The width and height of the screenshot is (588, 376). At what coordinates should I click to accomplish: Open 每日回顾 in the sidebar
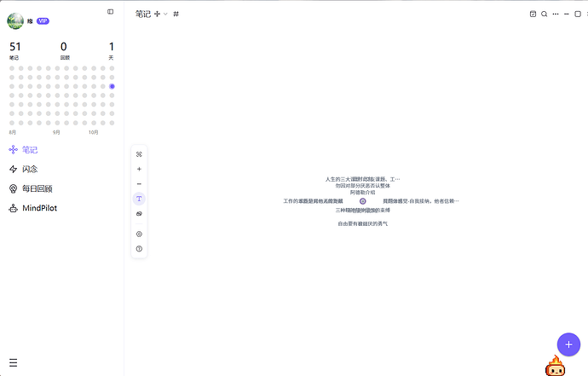(31, 188)
